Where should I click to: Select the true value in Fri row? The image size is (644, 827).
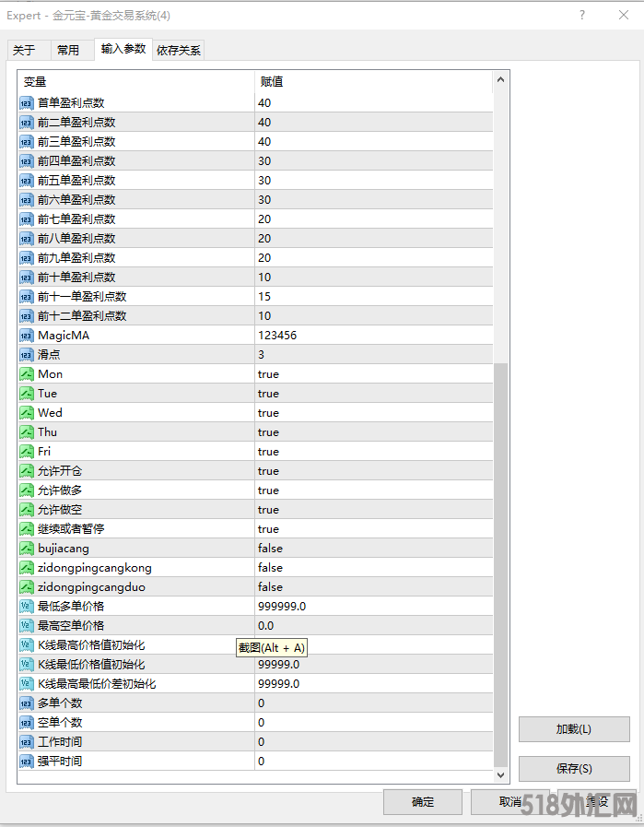pyautogui.click(x=268, y=452)
